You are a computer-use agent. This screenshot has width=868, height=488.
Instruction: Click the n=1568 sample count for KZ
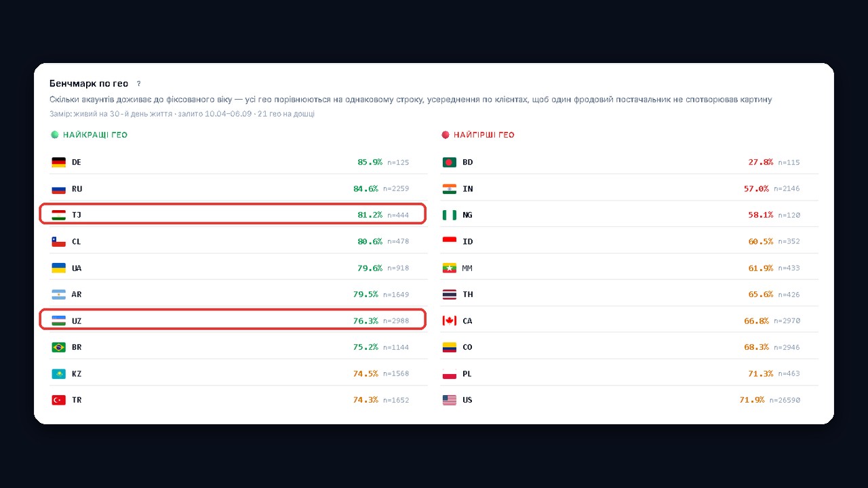(396, 374)
